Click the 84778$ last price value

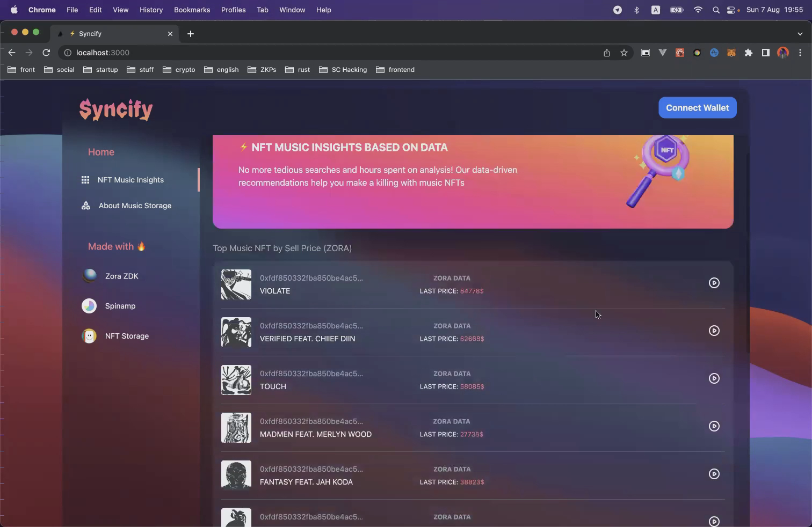click(x=472, y=291)
